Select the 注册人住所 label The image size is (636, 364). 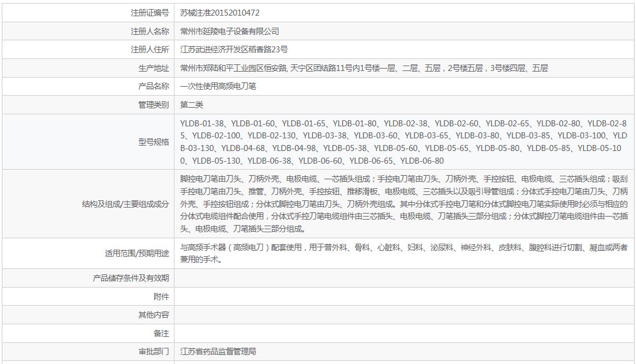(x=150, y=49)
